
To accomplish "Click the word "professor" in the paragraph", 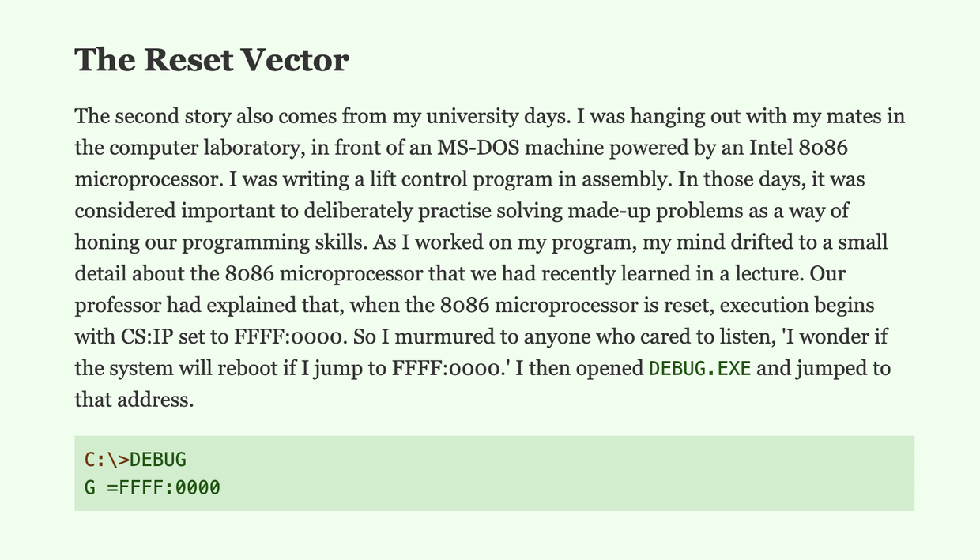I will pyautogui.click(x=116, y=306).
